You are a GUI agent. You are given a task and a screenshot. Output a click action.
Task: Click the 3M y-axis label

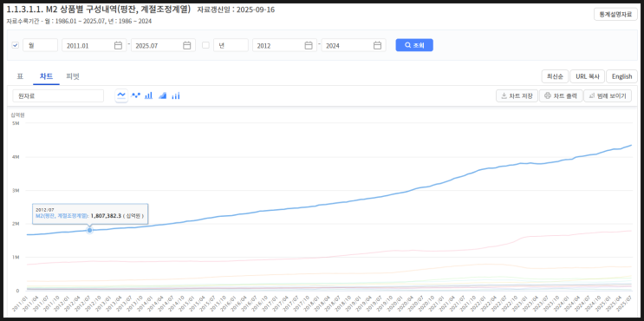click(16, 190)
